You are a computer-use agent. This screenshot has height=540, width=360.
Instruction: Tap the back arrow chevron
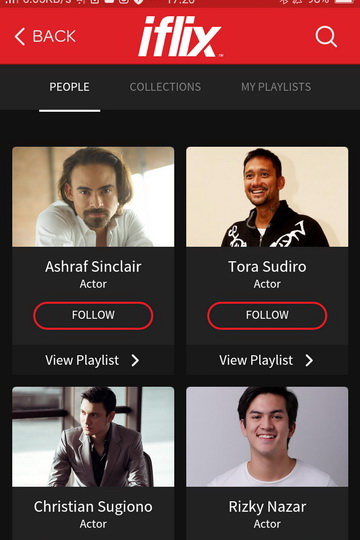20,37
